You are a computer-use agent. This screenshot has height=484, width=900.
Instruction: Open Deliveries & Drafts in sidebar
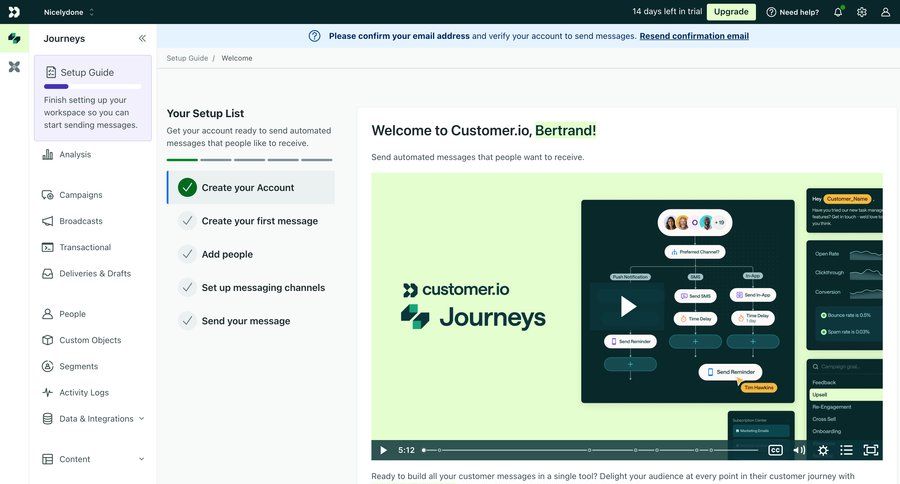95,273
